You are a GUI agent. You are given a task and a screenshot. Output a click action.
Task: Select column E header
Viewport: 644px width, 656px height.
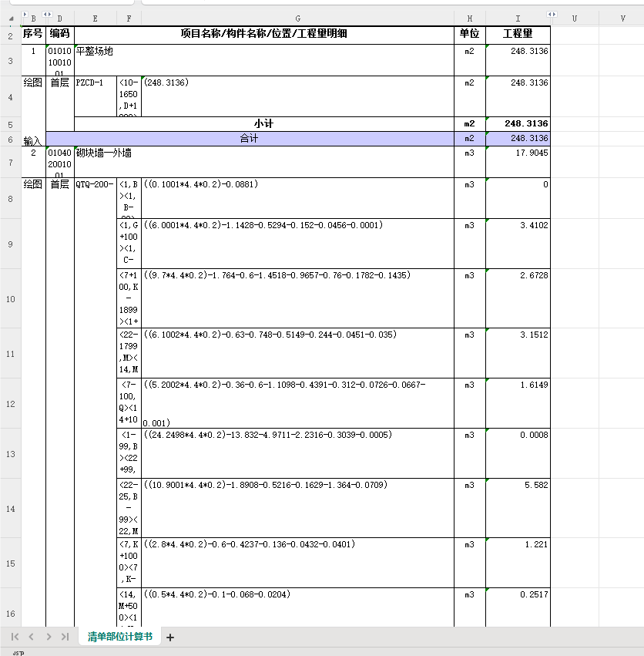pos(96,19)
